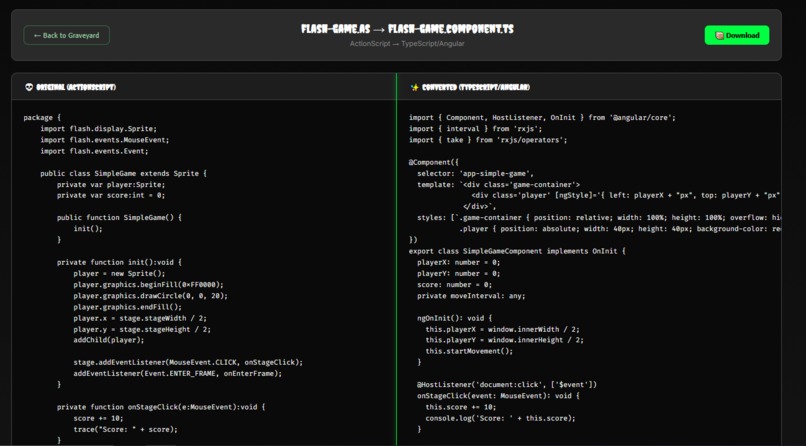Click the green Download button
The height and width of the screenshot is (446, 806).
(737, 35)
